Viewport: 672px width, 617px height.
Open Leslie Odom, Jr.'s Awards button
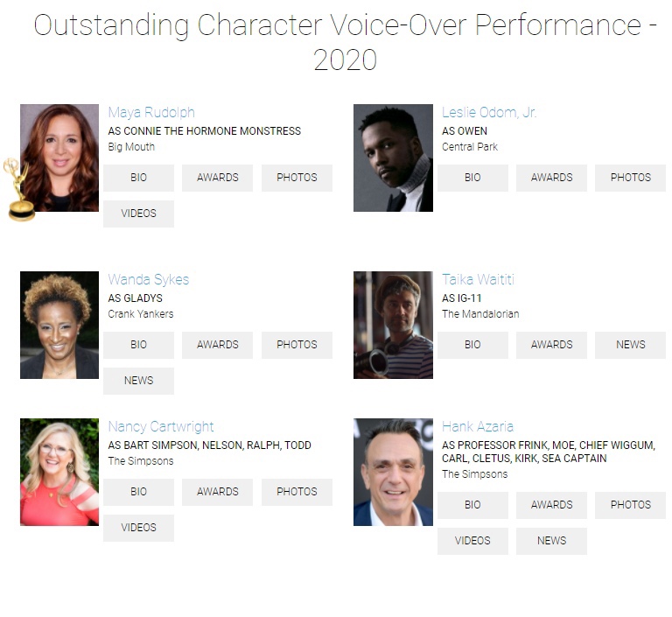tap(551, 178)
